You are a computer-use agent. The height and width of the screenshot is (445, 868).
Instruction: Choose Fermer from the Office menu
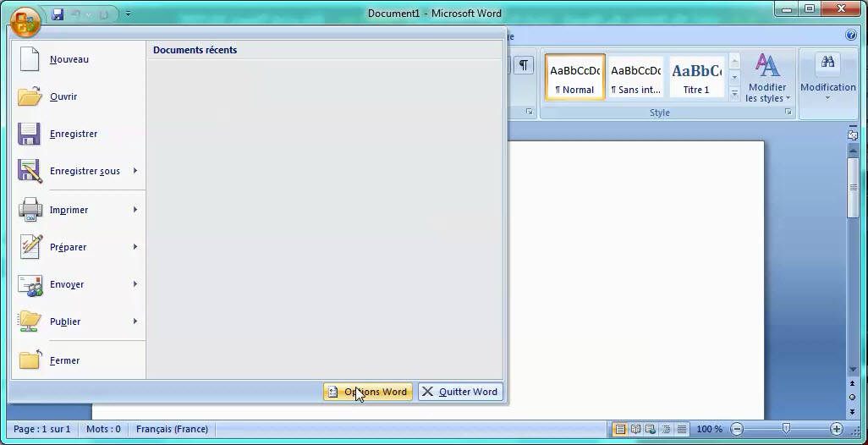[x=78, y=360]
